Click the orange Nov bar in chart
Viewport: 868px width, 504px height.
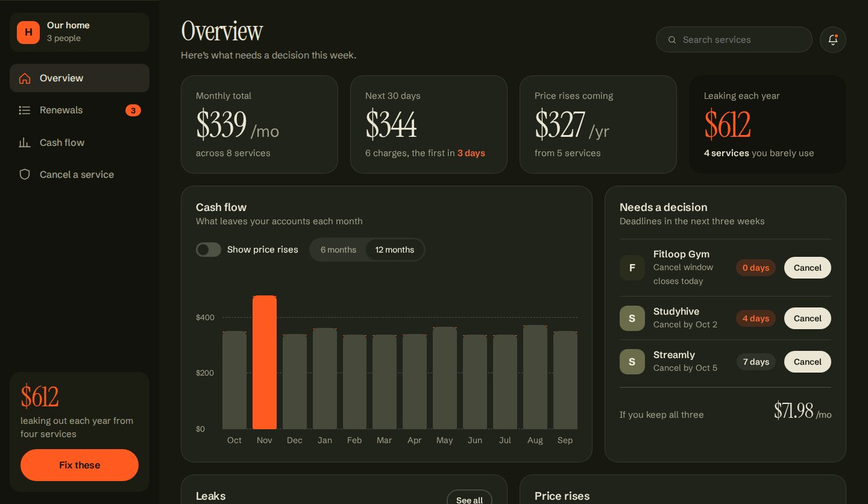click(265, 362)
